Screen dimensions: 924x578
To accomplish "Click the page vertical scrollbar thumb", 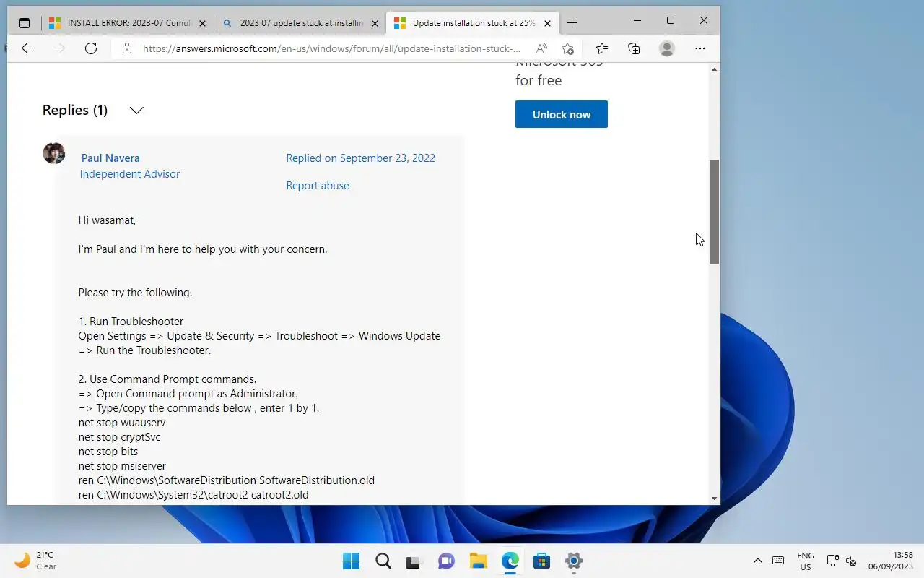I will coord(715,211).
